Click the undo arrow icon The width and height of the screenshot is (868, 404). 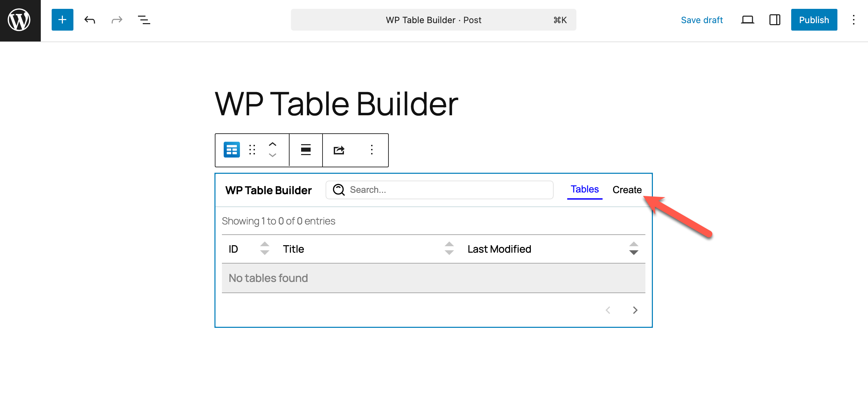point(89,20)
